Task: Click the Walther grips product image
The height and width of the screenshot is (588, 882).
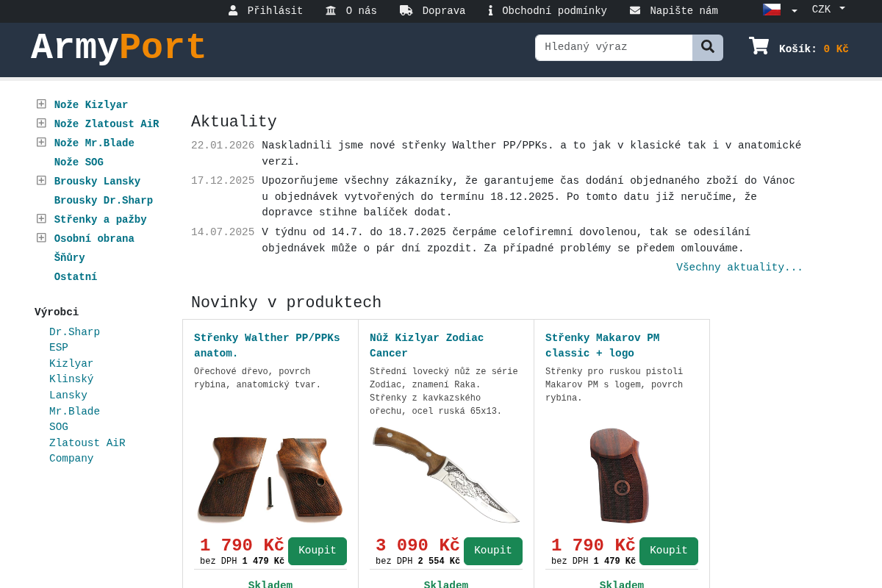Action: point(270,479)
